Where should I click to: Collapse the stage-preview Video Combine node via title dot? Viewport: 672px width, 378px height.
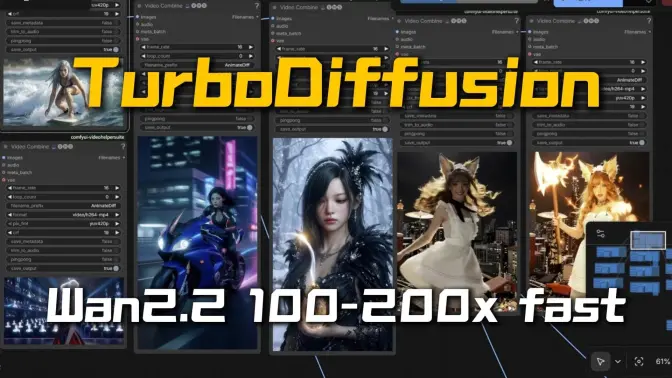tap(6, 147)
